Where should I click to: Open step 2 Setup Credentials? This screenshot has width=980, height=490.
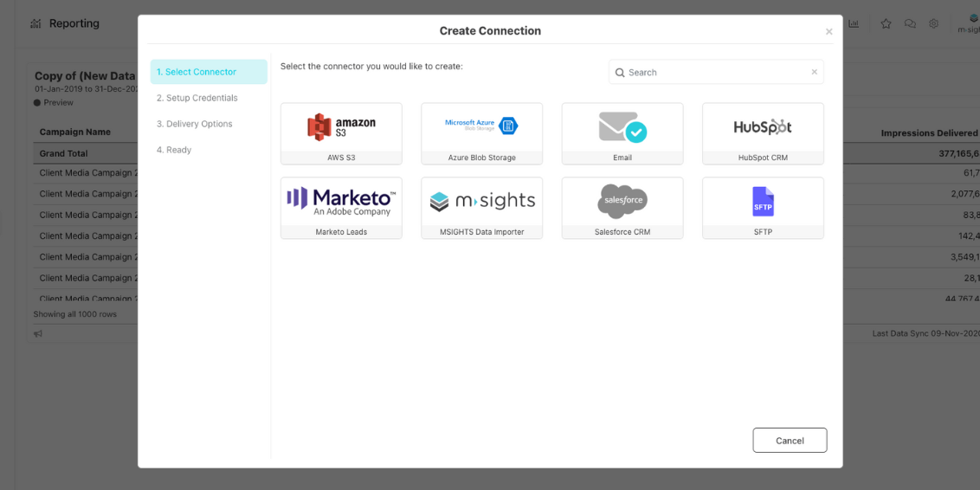pos(197,98)
